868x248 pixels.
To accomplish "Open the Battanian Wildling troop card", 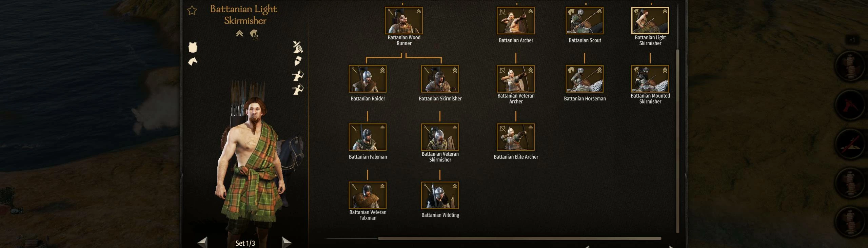I will [x=440, y=195].
